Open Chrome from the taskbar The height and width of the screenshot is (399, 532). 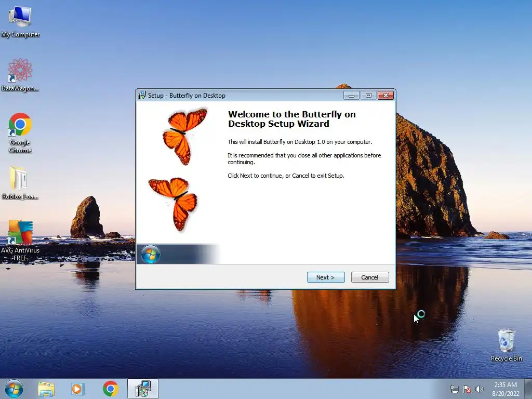coord(110,389)
